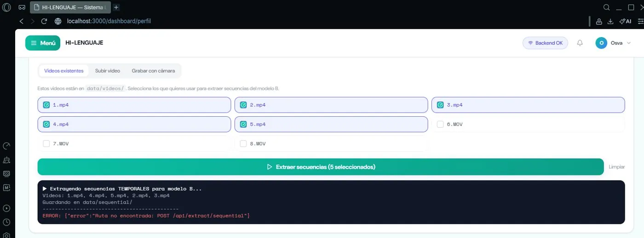The image size is (644, 238).
Task: Open the Opera GX main menu logo
Action: pyautogui.click(x=7, y=7)
